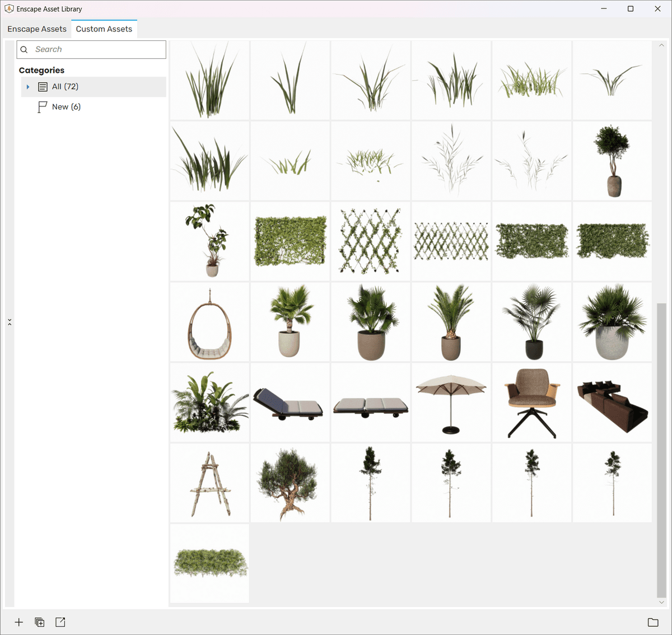672x635 pixels.
Task: Select the All (72) category
Action: tap(65, 87)
